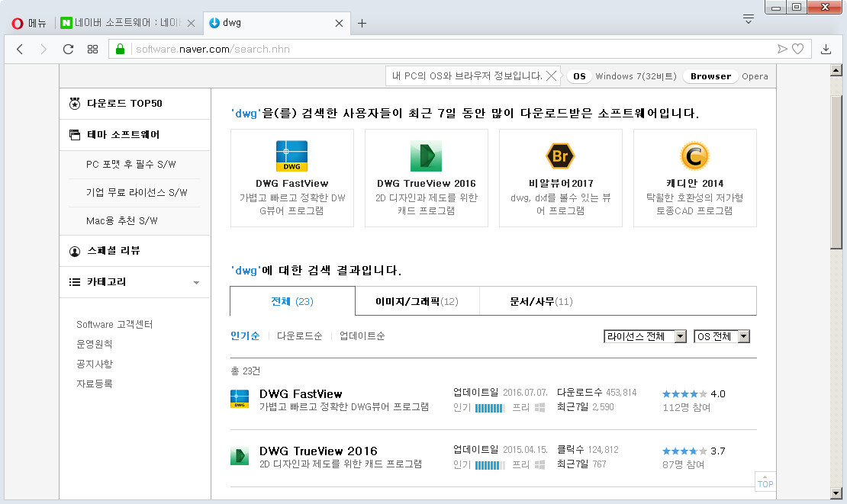The height and width of the screenshot is (504, 847).
Task: Click DWG TrueView 2016 small icon in results
Action: tap(240, 456)
